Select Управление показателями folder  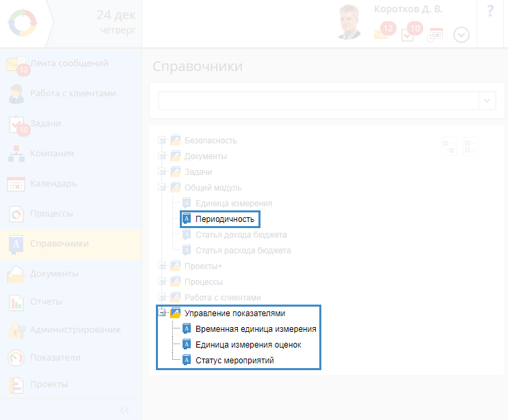pos(235,313)
